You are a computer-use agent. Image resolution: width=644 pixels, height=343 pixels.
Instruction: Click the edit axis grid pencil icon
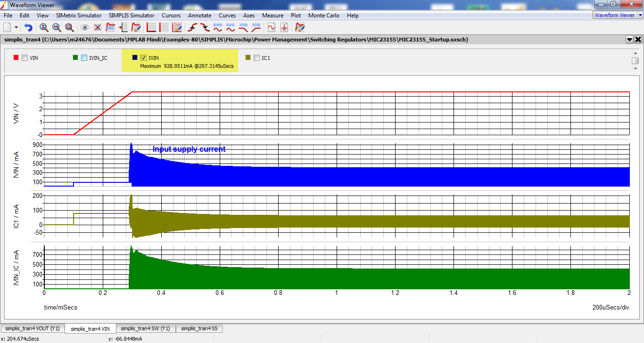(x=177, y=27)
